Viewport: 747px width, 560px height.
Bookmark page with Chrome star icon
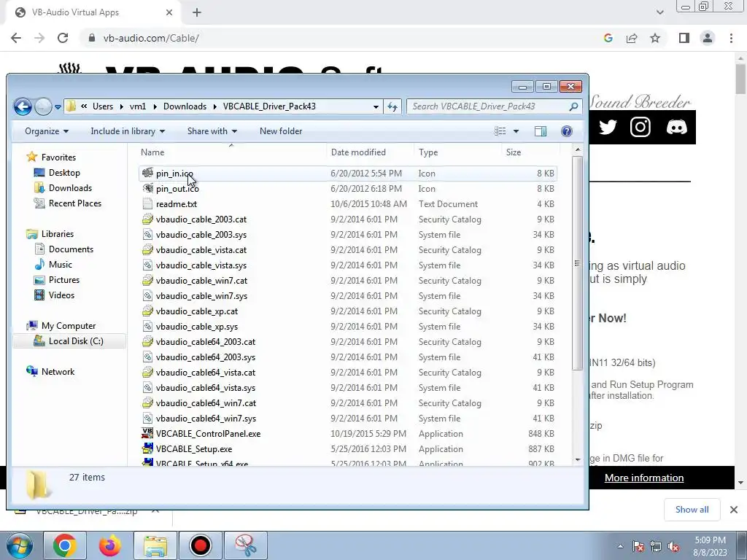(x=655, y=38)
